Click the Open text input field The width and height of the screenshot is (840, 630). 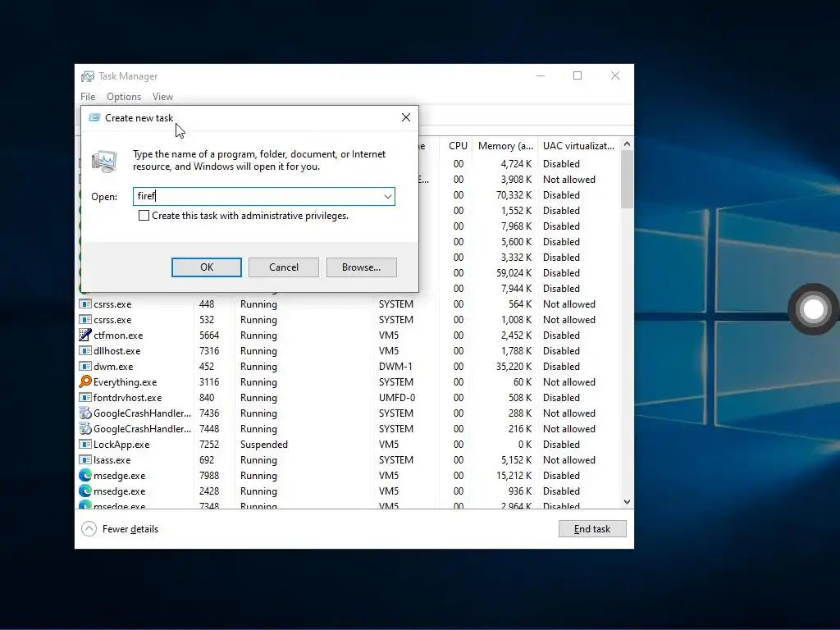pyautogui.click(x=257, y=197)
